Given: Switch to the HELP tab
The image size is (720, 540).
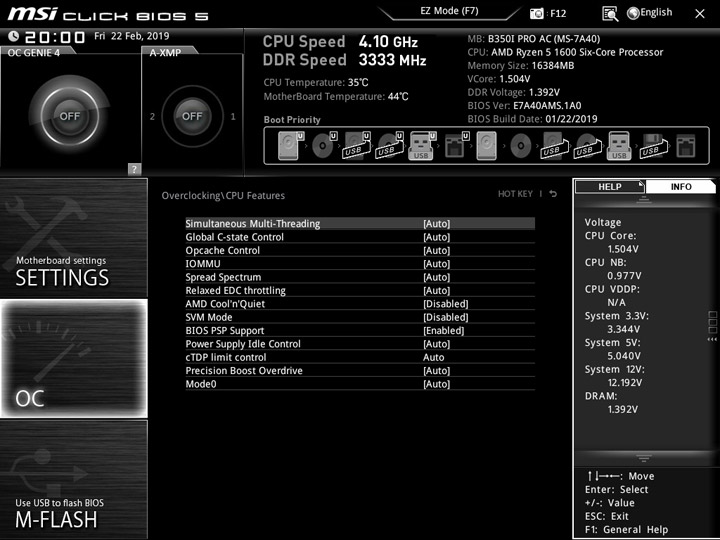Looking at the screenshot, I should [609, 186].
